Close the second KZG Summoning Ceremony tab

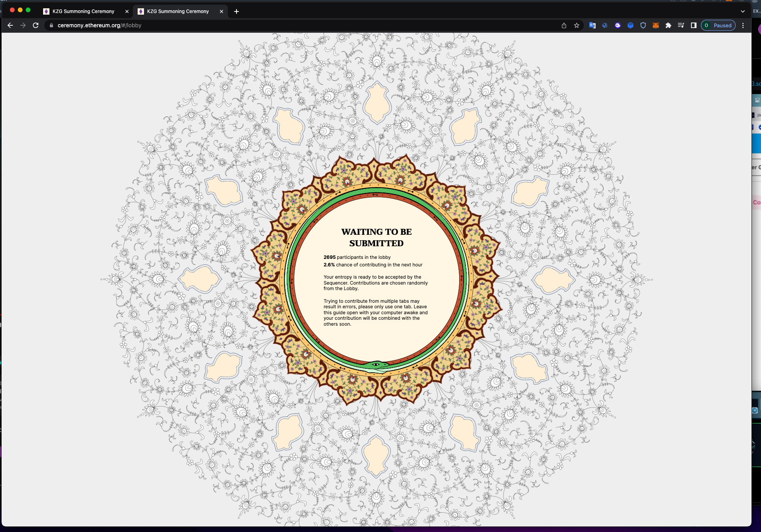click(x=221, y=11)
